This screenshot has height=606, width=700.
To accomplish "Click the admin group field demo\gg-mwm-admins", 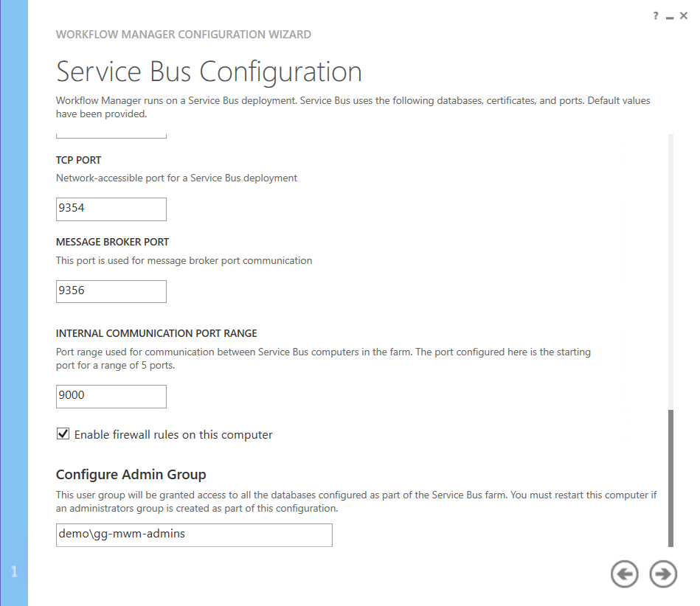I will pos(194,534).
